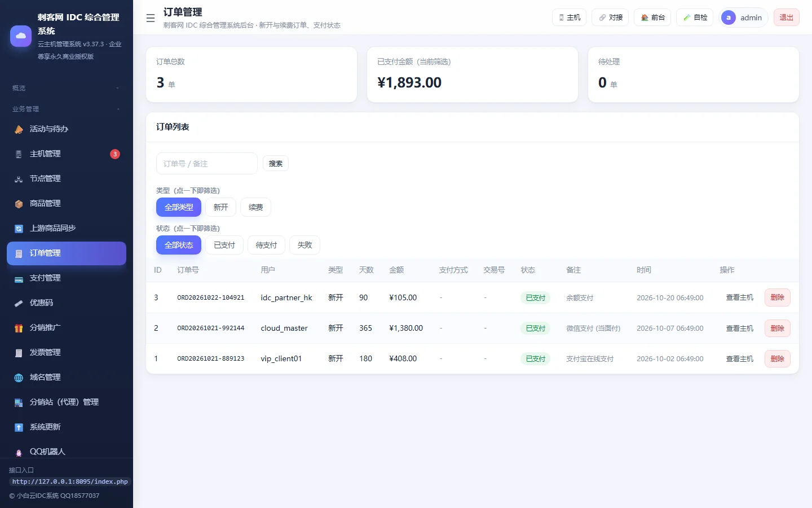Image resolution: width=812 pixels, height=508 pixels.
Task: View host for cloud_master order
Action: coord(739,328)
